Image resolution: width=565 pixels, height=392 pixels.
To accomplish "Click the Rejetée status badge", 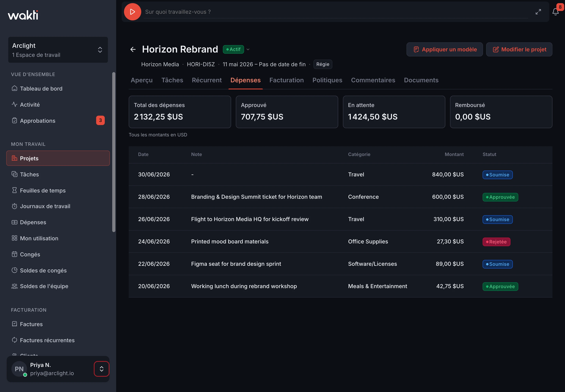I will 496,242.
